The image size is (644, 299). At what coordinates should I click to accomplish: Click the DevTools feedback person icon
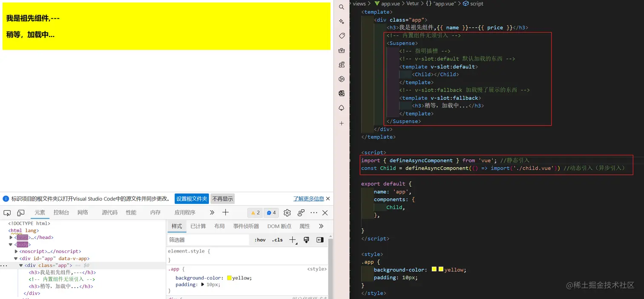tap(301, 213)
